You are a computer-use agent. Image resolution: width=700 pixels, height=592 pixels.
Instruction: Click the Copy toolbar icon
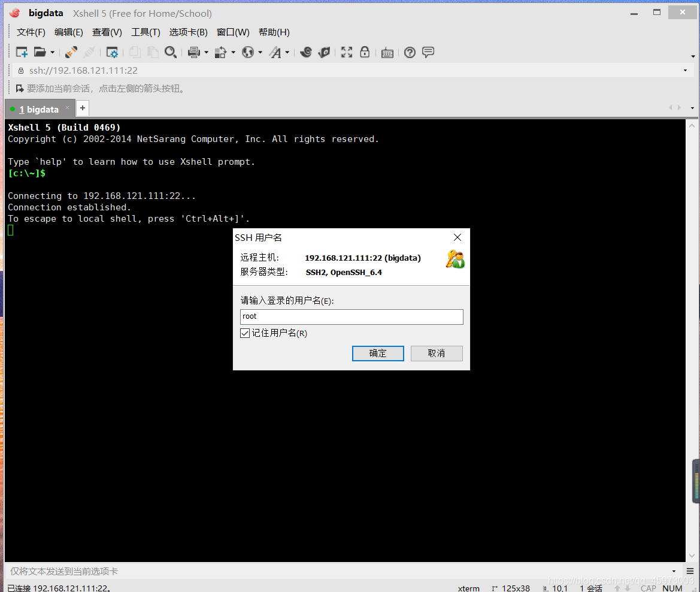click(135, 52)
